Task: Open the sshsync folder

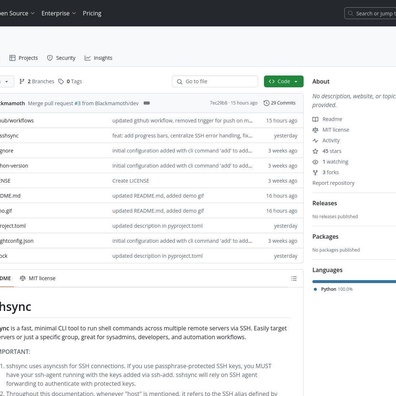Action: 9,136
